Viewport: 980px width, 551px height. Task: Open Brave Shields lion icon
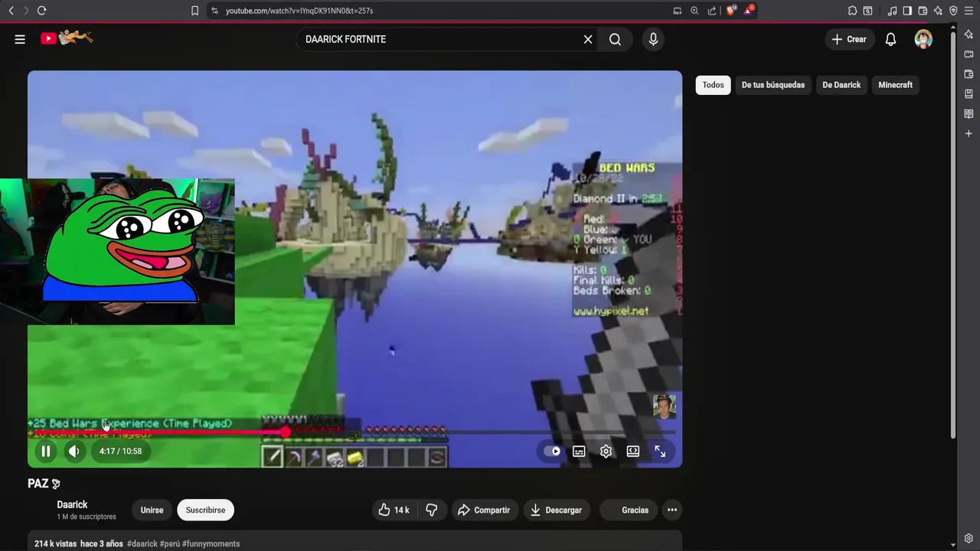tap(730, 11)
